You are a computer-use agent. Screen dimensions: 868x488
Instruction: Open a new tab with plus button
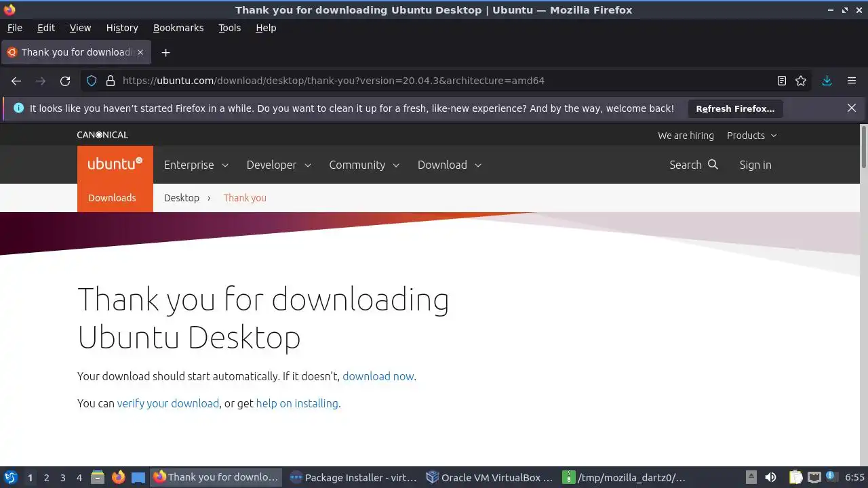165,52
